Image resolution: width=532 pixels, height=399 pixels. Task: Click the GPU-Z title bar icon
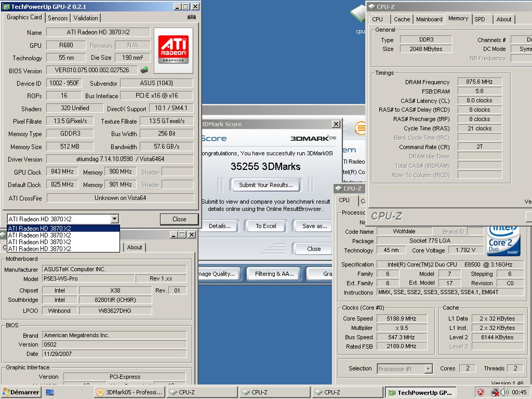click(x=6, y=6)
